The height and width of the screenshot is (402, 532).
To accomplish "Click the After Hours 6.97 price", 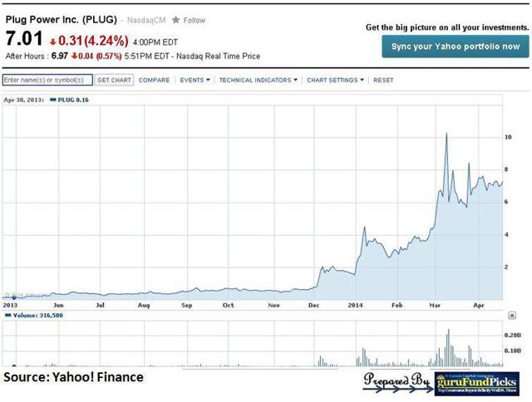I will click(60, 56).
